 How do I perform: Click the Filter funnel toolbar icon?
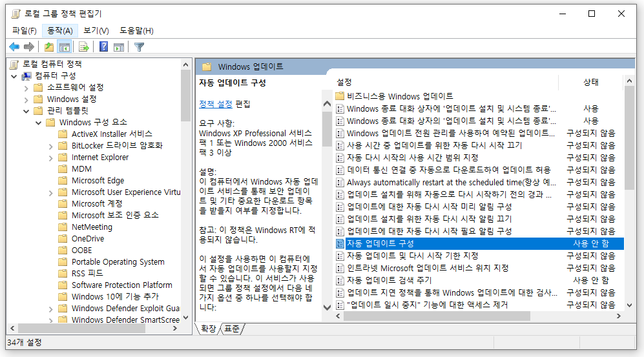click(140, 46)
